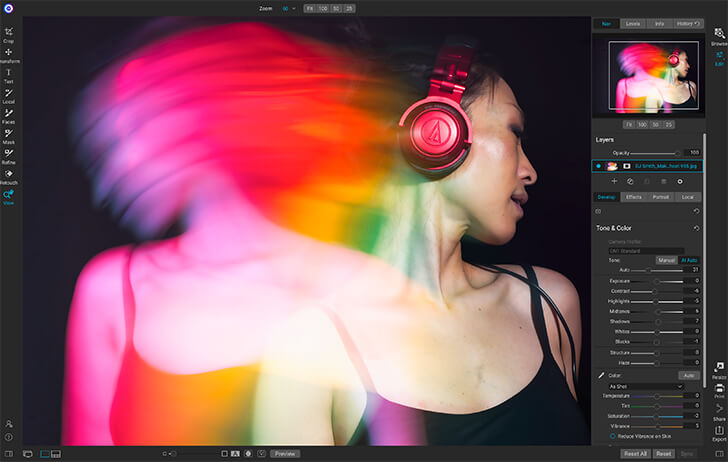Click the Color Auto button
This screenshot has height=462, width=728.
[x=689, y=375]
